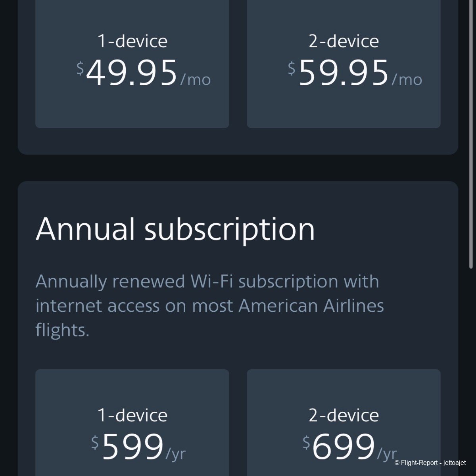
Task: Click the words American Airlines in the description
Action: [x=311, y=306]
